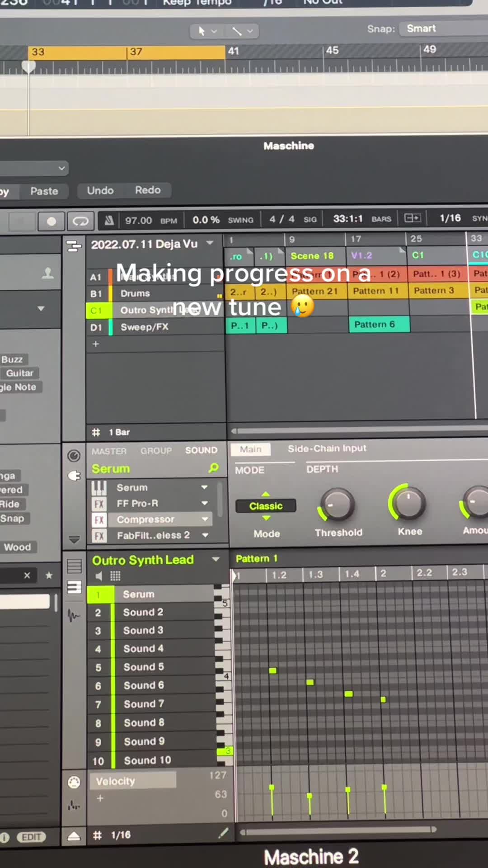This screenshot has height=868, width=488.
Task: Switch to the MASTER tab
Action: tap(109, 451)
